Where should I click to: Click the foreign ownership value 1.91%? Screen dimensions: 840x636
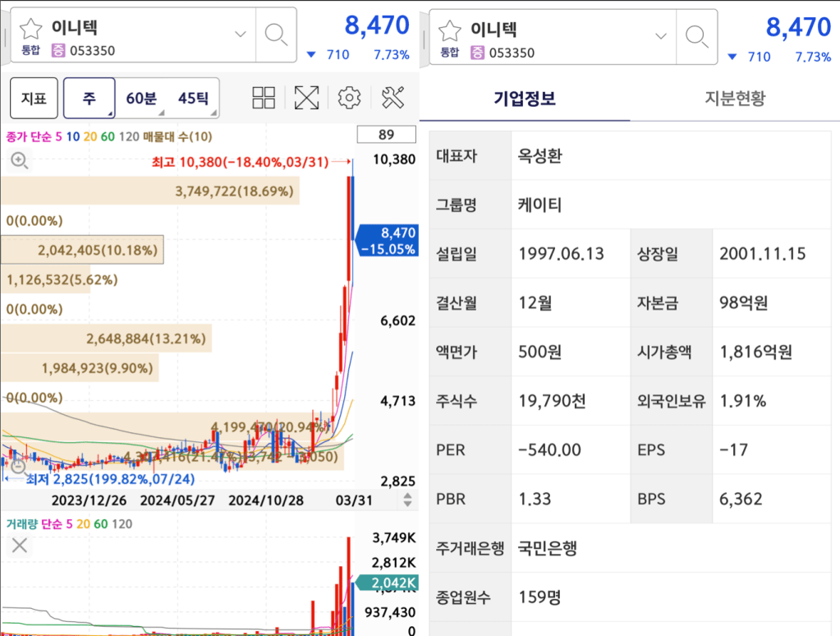pos(743,401)
